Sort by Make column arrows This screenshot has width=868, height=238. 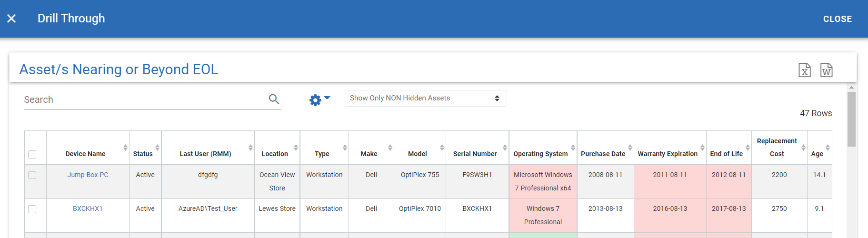390,148
